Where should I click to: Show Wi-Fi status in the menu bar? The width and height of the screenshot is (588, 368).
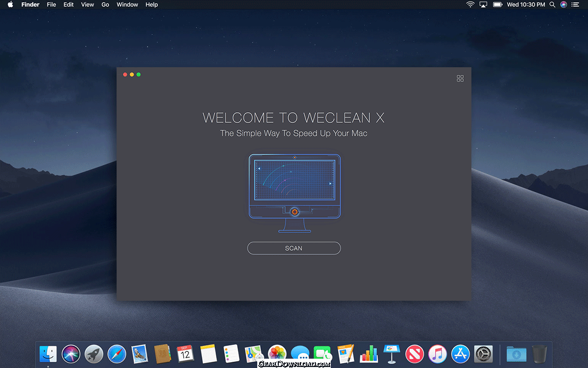pyautogui.click(x=470, y=4)
